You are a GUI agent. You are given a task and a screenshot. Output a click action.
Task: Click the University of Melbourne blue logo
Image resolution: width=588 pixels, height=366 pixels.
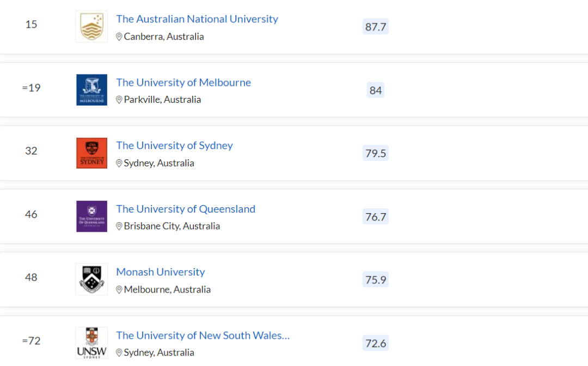point(91,90)
